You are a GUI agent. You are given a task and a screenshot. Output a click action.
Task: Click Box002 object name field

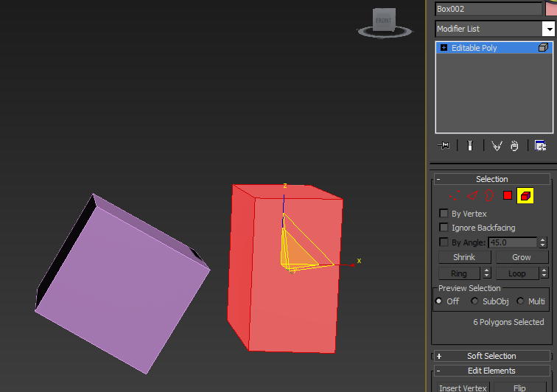click(488, 9)
